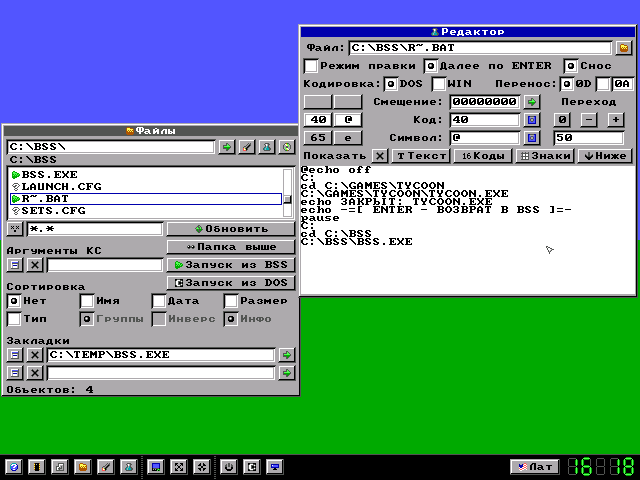Click Запуск из BSS button

pos(231,265)
